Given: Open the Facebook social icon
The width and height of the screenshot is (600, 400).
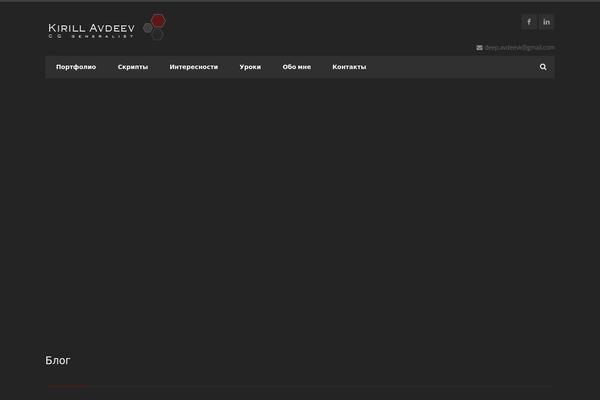Looking at the screenshot, I should [x=529, y=22].
